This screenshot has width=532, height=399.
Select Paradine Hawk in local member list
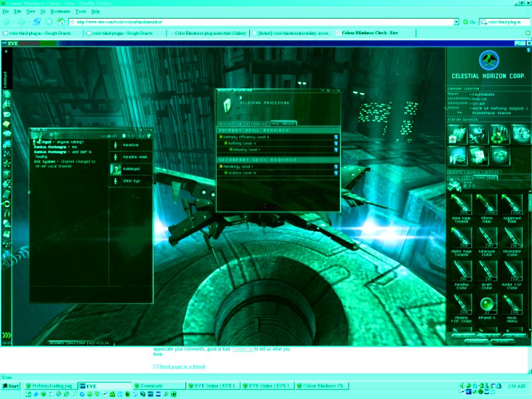pos(131,157)
